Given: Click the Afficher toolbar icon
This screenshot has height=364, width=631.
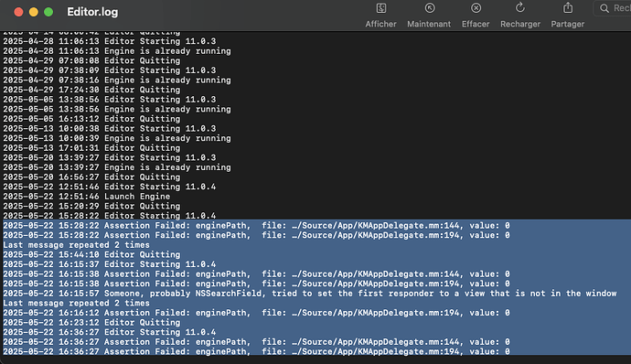Looking at the screenshot, I should click(x=380, y=8).
